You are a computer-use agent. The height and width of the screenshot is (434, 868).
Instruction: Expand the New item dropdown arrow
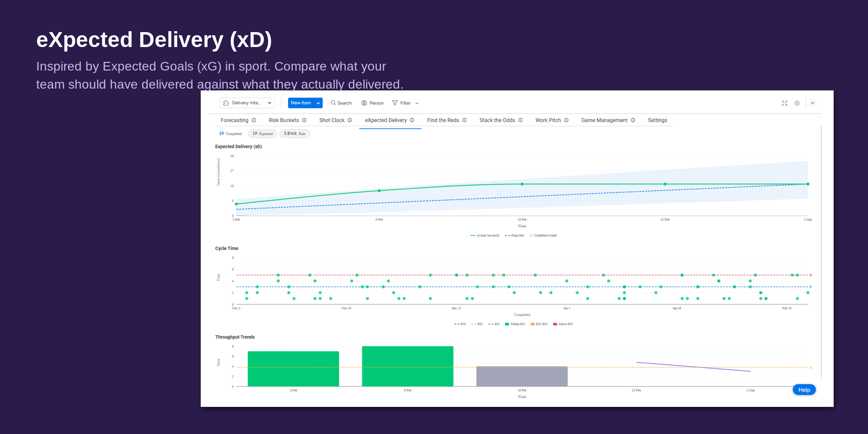318,103
